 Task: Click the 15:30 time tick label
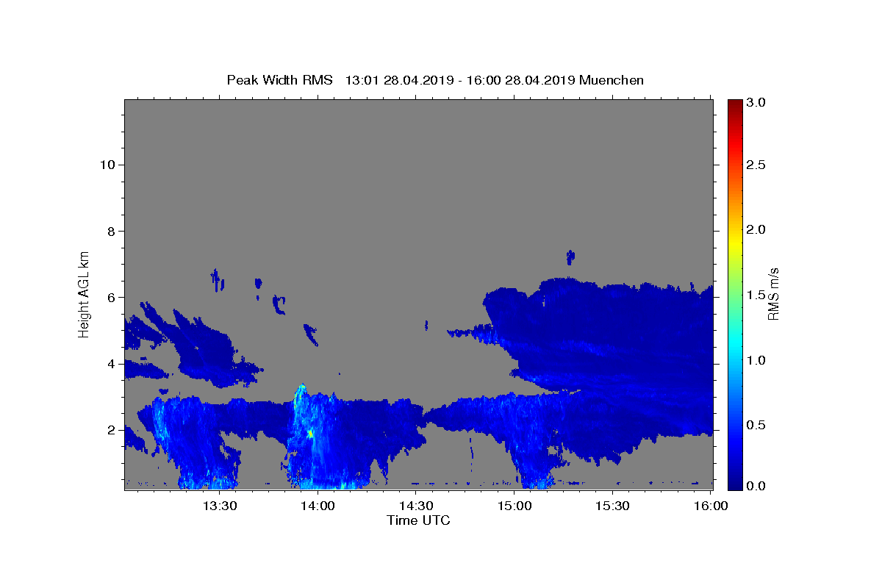pyautogui.click(x=612, y=506)
